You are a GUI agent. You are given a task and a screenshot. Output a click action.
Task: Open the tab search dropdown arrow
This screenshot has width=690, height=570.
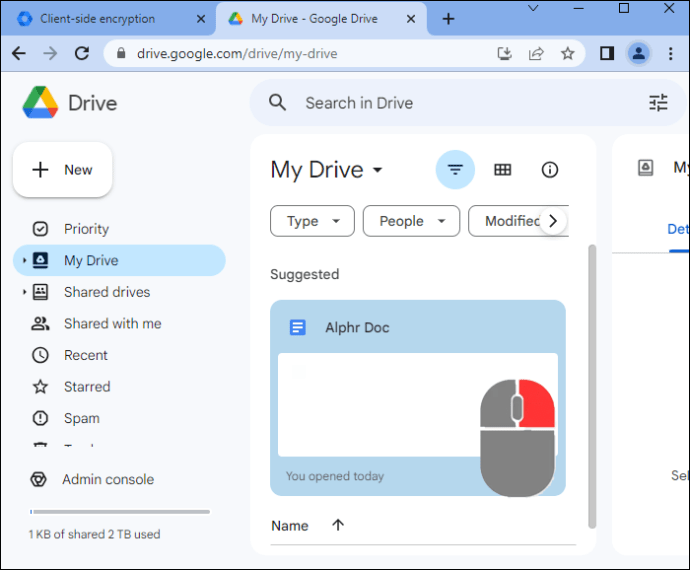point(533,8)
